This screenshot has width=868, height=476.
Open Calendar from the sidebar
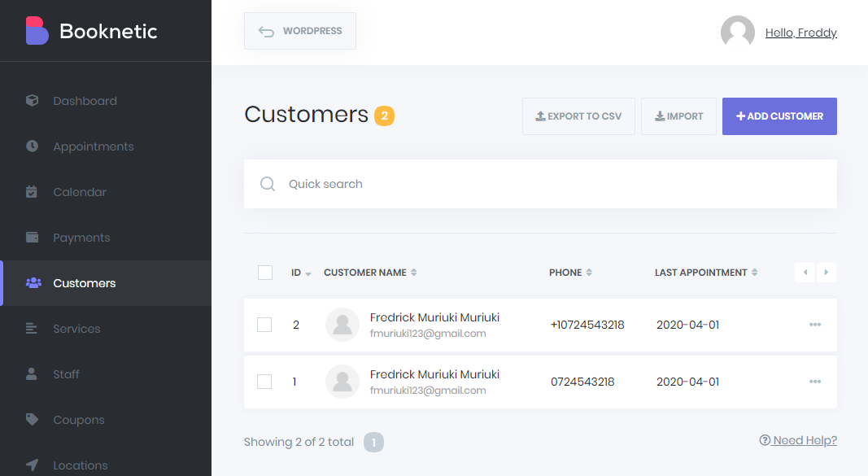tap(80, 192)
